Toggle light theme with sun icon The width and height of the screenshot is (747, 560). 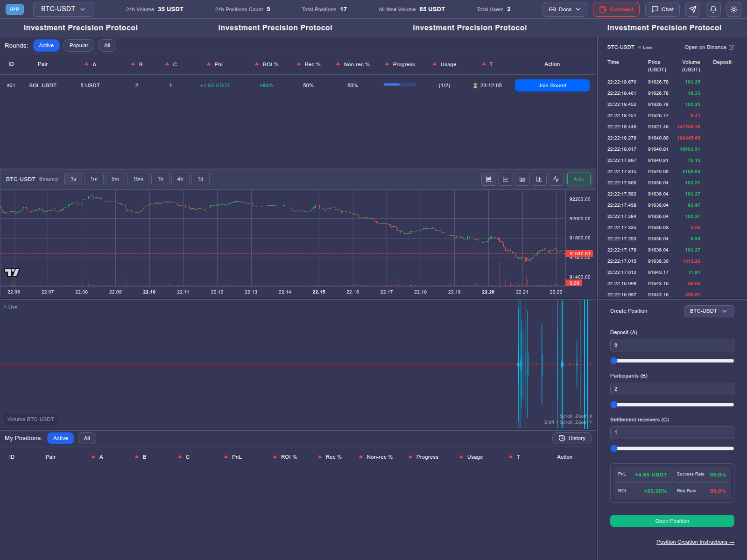[734, 9]
